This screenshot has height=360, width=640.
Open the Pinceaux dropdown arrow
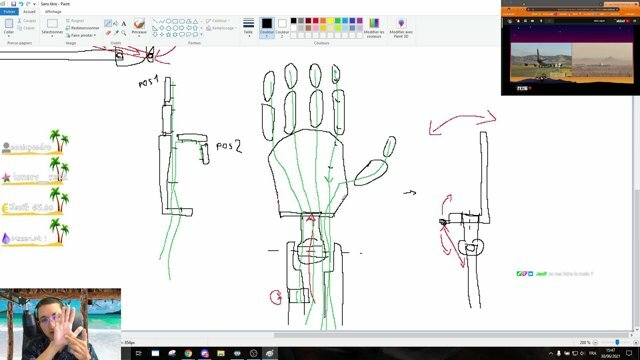(x=139, y=36)
